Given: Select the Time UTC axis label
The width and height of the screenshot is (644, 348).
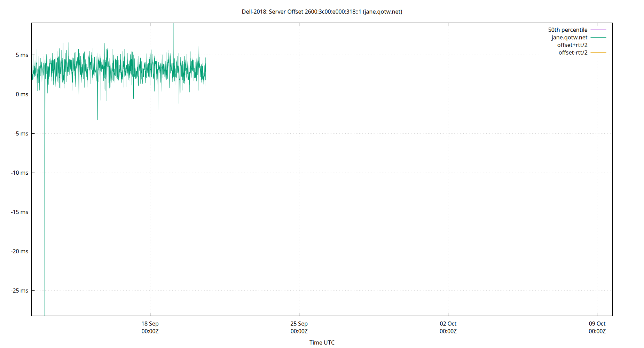Looking at the screenshot, I should (x=322, y=342).
